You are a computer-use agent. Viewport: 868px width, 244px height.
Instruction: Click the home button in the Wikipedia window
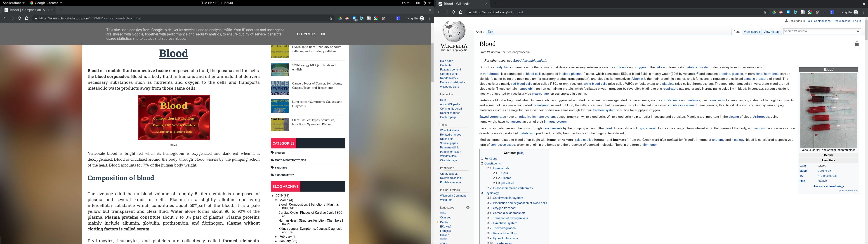(461, 12)
